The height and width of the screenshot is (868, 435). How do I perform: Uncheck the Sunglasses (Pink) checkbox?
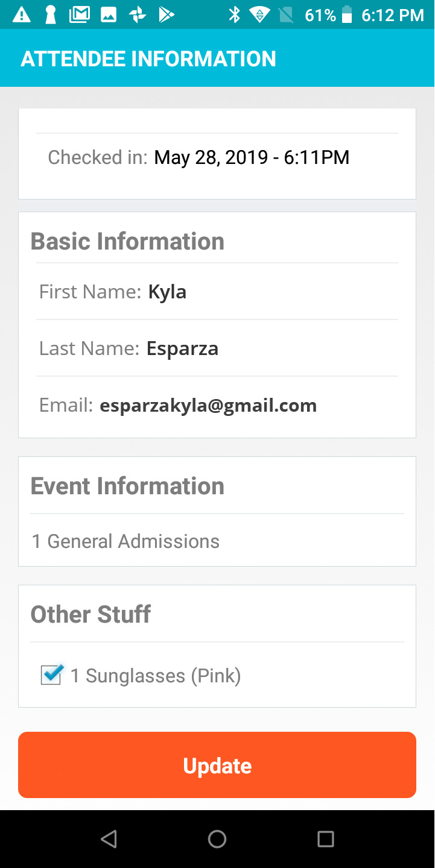point(51,675)
